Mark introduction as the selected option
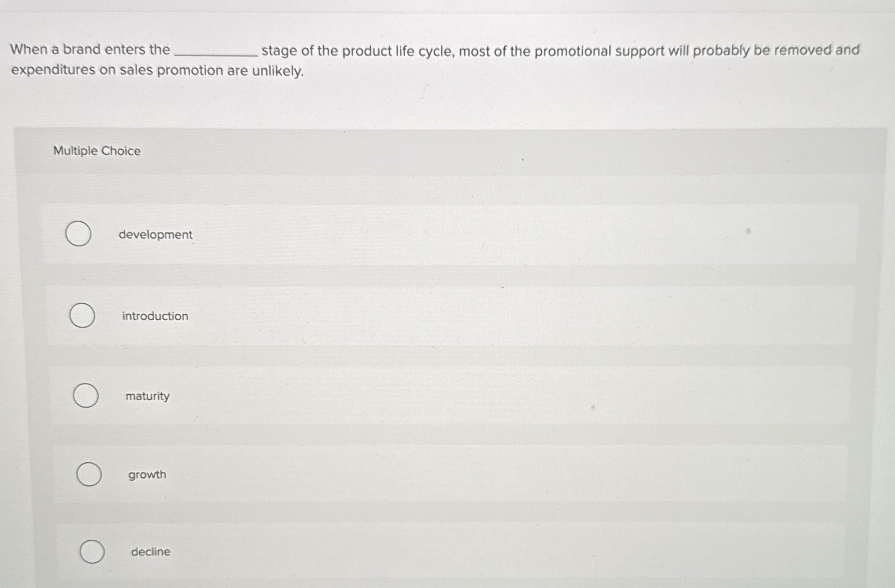The image size is (895, 588). pos(83,315)
